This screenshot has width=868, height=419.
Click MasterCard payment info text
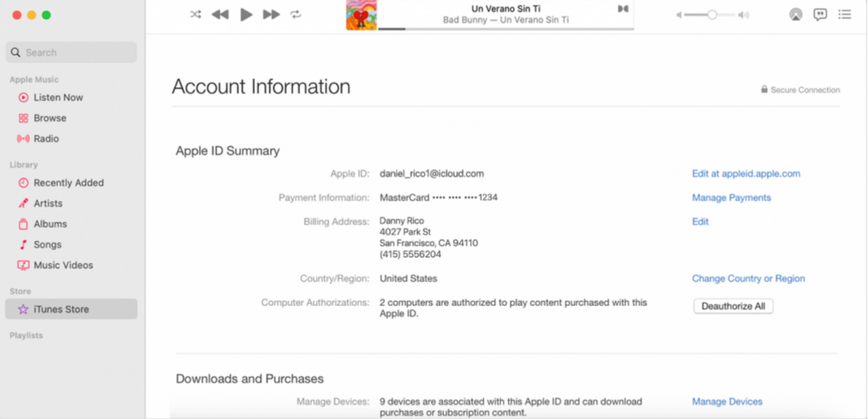pyautogui.click(x=439, y=197)
